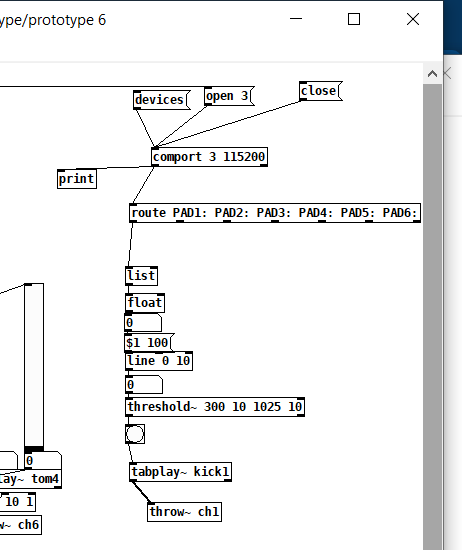Click the devices message box
Image resolution: width=471 pixels, height=550 pixels.
pos(162,100)
